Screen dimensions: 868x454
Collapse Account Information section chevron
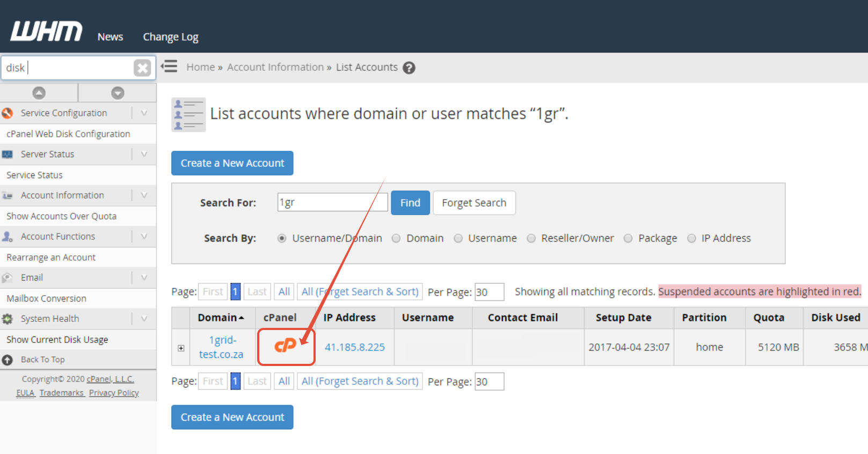point(144,195)
